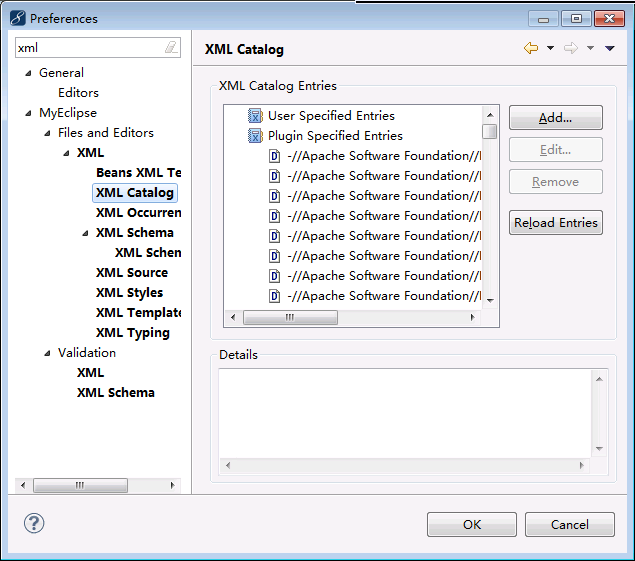Click the Edit... button

556,150
